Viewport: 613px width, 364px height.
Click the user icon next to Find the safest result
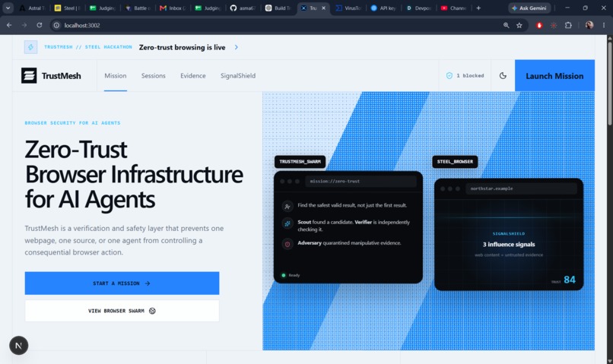tap(287, 206)
